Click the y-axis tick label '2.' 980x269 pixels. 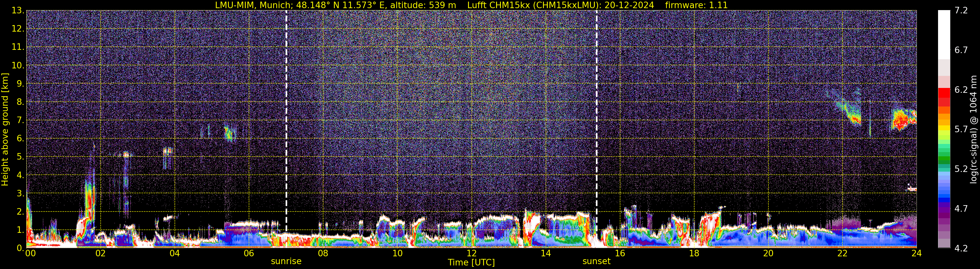20,211
